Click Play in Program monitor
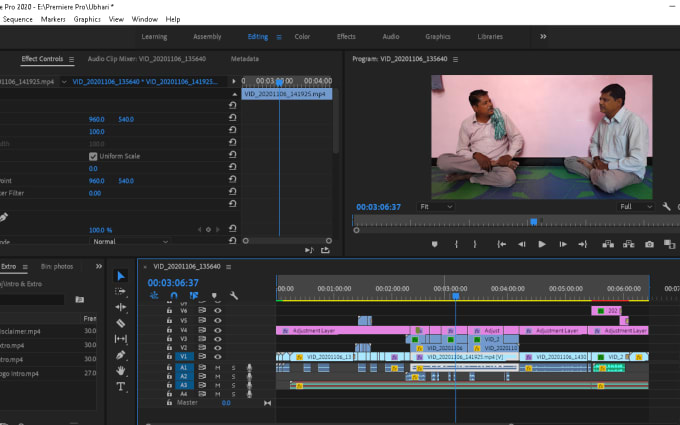This screenshot has height=425, width=680. tap(542, 245)
